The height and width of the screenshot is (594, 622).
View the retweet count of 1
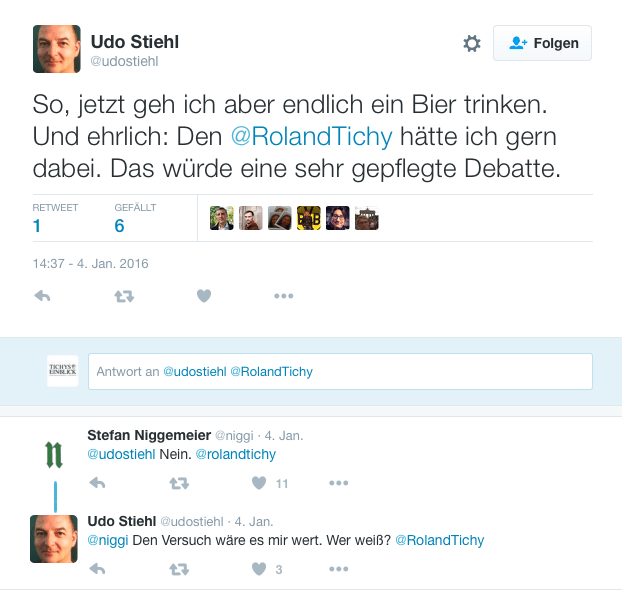[37, 226]
